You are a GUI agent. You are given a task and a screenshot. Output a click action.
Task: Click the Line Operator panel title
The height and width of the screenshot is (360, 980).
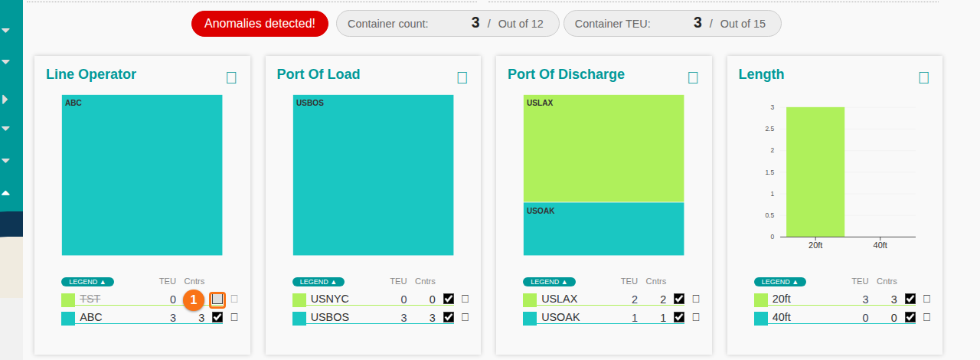tap(91, 74)
